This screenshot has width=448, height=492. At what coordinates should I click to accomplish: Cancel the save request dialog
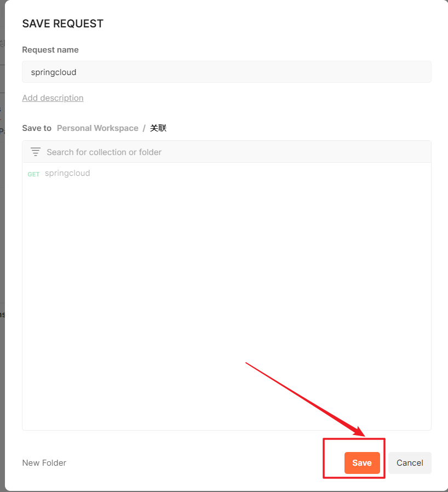tap(410, 463)
